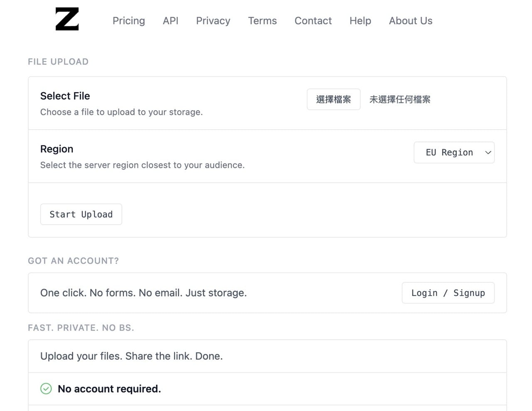The image size is (532, 411).
Task: Open the Contact page
Action: [313, 20]
